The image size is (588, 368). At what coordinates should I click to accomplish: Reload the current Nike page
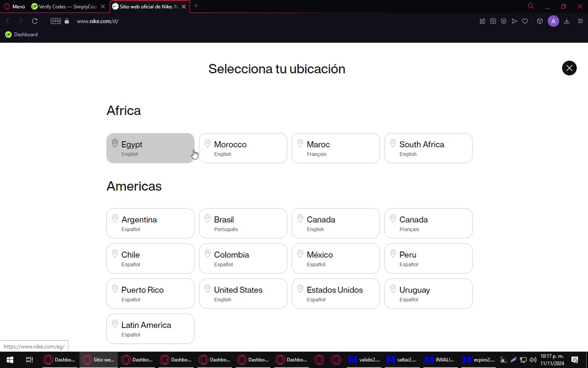(x=34, y=21)
